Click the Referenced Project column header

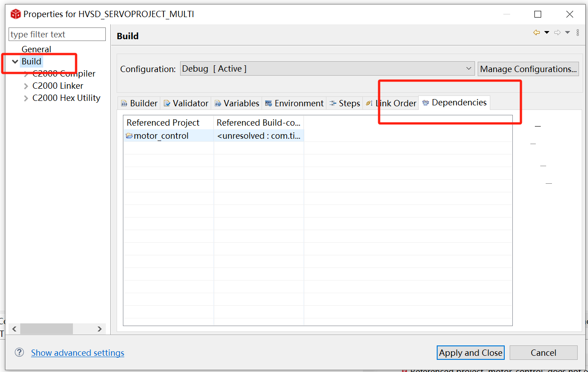click(169, 122)
